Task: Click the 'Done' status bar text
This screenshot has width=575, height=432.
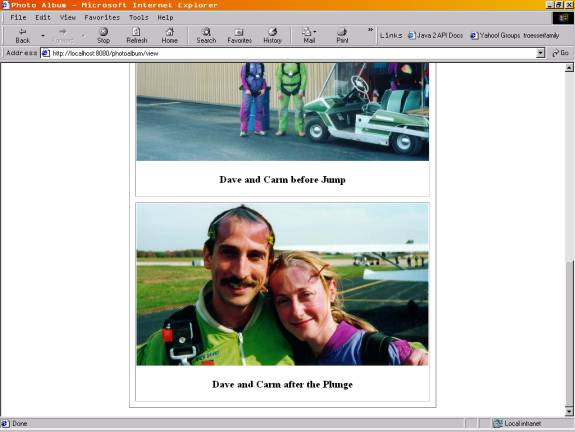Action: pyautogui.click(x=19, y=424)
